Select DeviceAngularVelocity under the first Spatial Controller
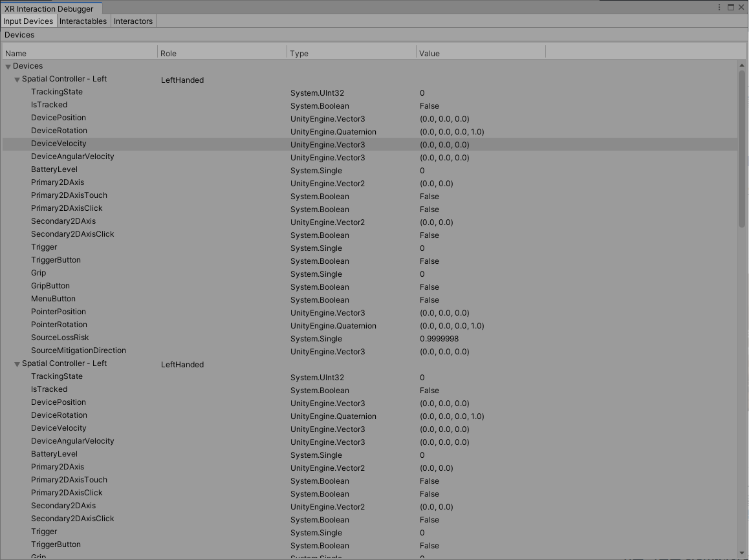 tap(370, 157)
